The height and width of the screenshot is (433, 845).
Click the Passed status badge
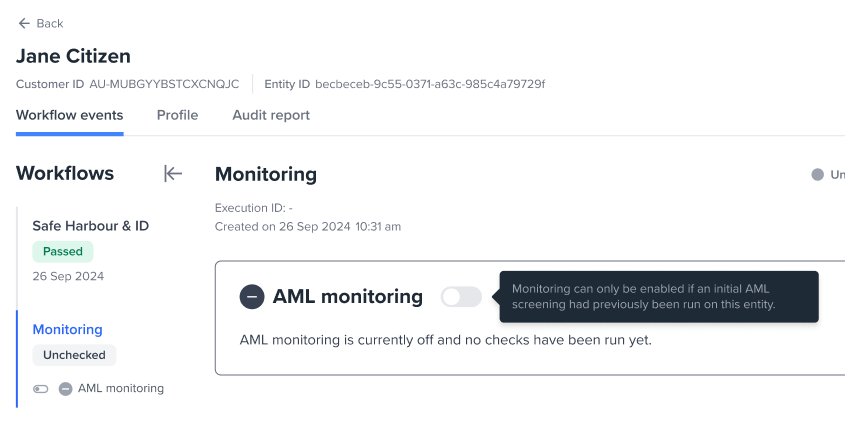click(63, 251)
